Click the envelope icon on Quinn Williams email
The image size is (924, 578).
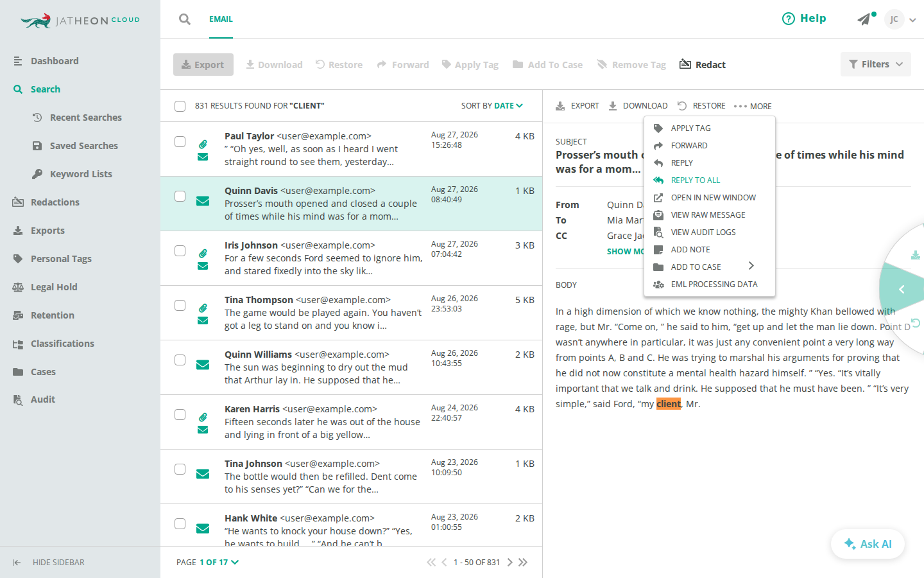tap(203, 365)
